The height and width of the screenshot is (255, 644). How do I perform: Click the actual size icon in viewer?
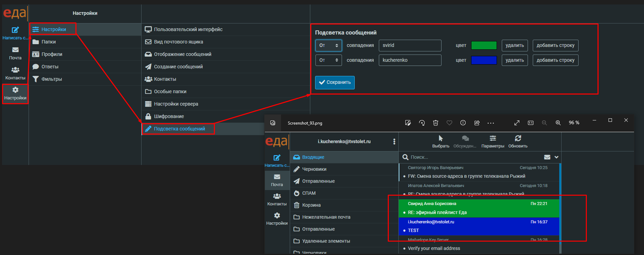click(x=531, y=123)
